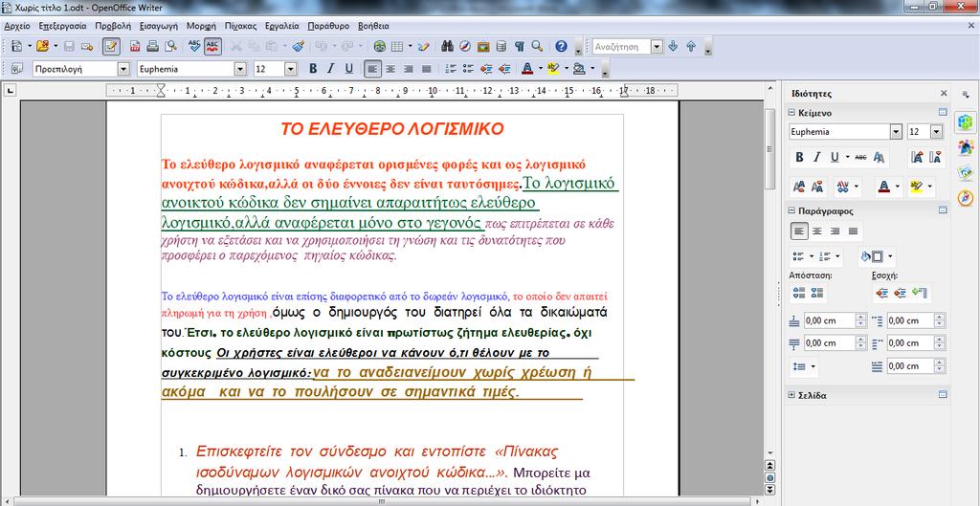Open Navigator from the standard toolbar
Screen dimensions: 980x506
tap(465, 46)
